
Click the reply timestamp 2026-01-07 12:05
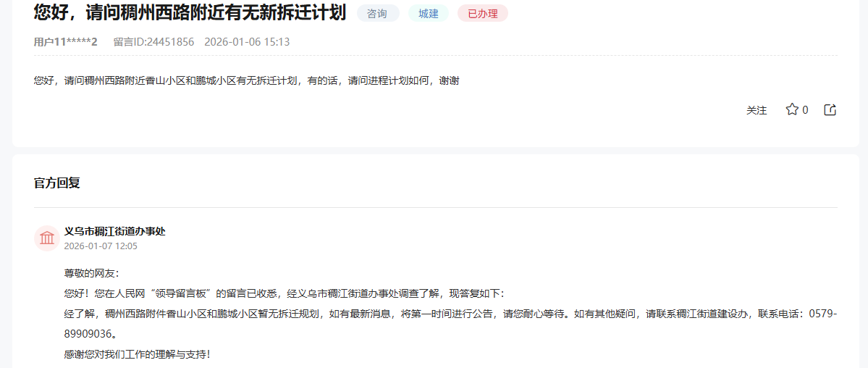pyautogui.click(x=101, y=246)
